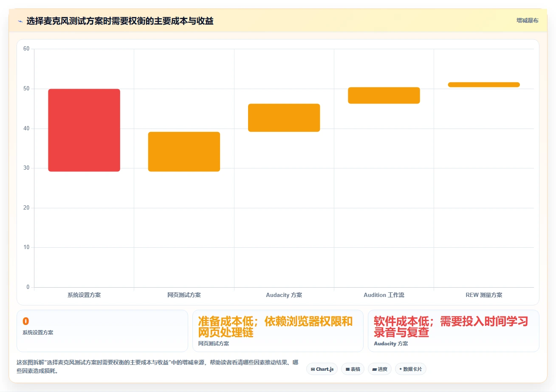Screen dimensions: 556x392
Task: Click the 表格 tag
Action: pyautogui.click(x=353, y=369)
